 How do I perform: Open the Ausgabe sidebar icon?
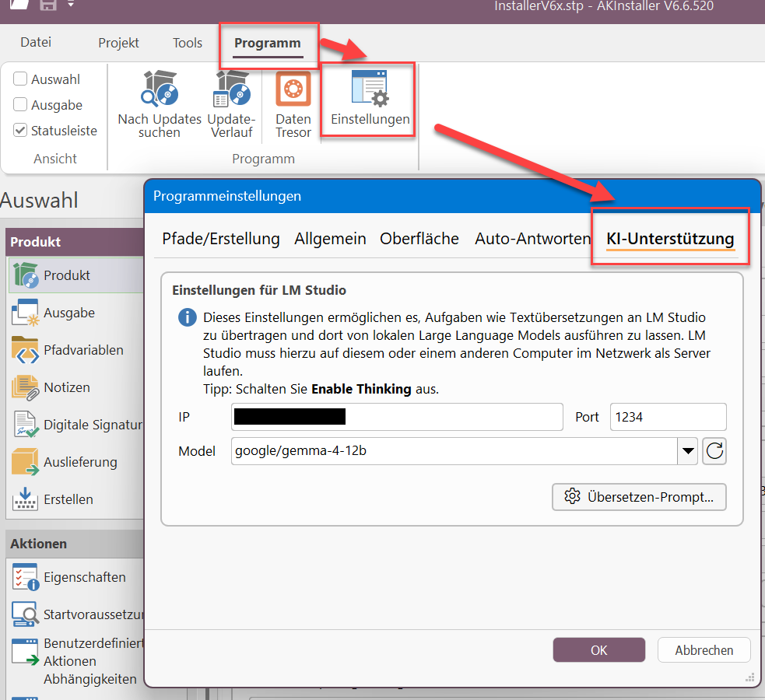click(x=25, y=313)
